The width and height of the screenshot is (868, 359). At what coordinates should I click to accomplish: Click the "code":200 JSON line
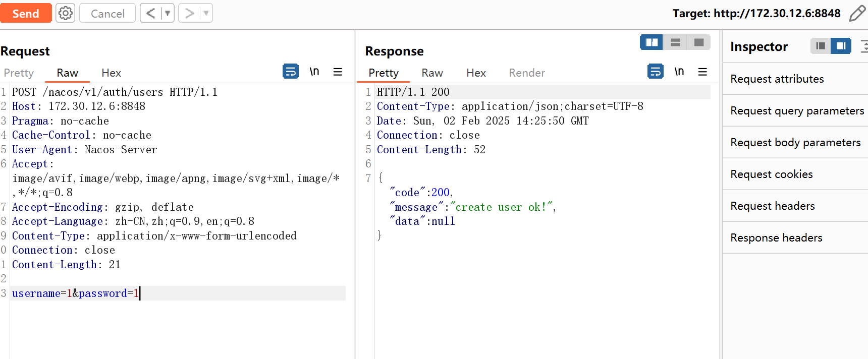tap(421, 193)
